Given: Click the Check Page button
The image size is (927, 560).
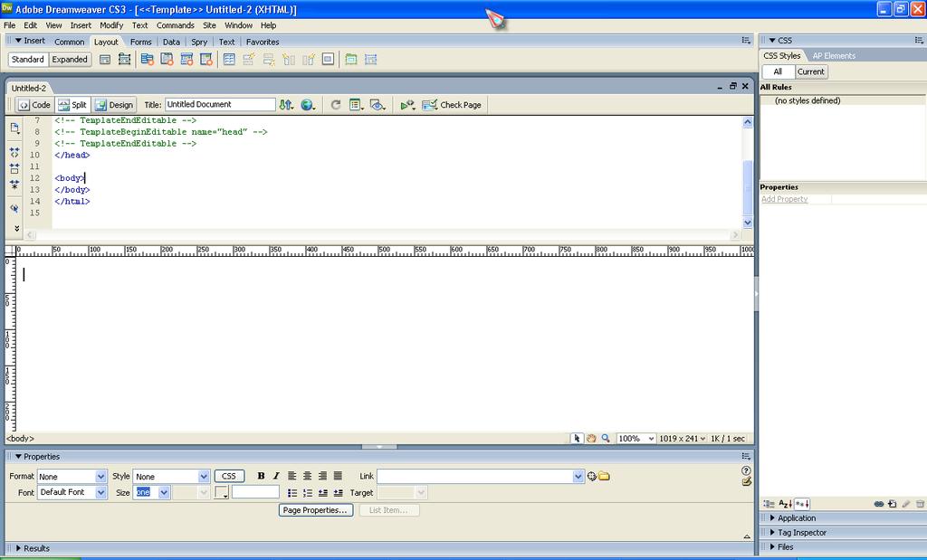Looking at the screenshot, I should click(x=454, y=105).
